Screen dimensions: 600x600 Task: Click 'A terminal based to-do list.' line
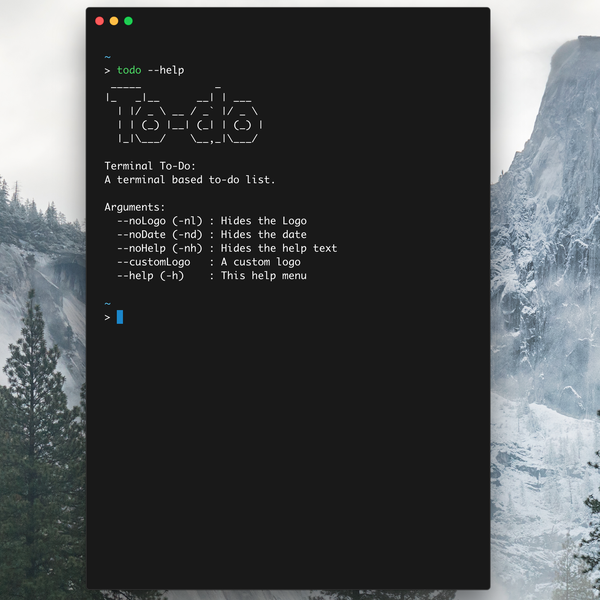[x=190, y=179]
